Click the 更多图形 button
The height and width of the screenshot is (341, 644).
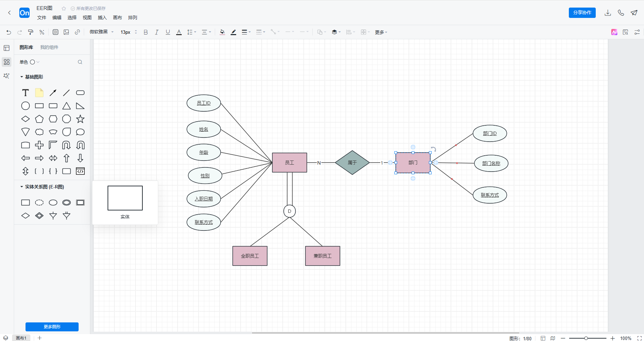(x=52, y=327)
